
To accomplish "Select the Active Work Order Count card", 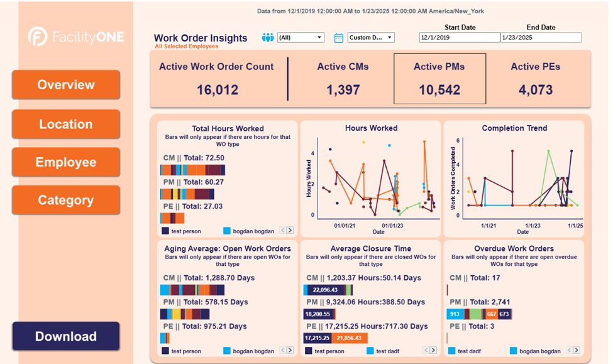I will (216, 79).
